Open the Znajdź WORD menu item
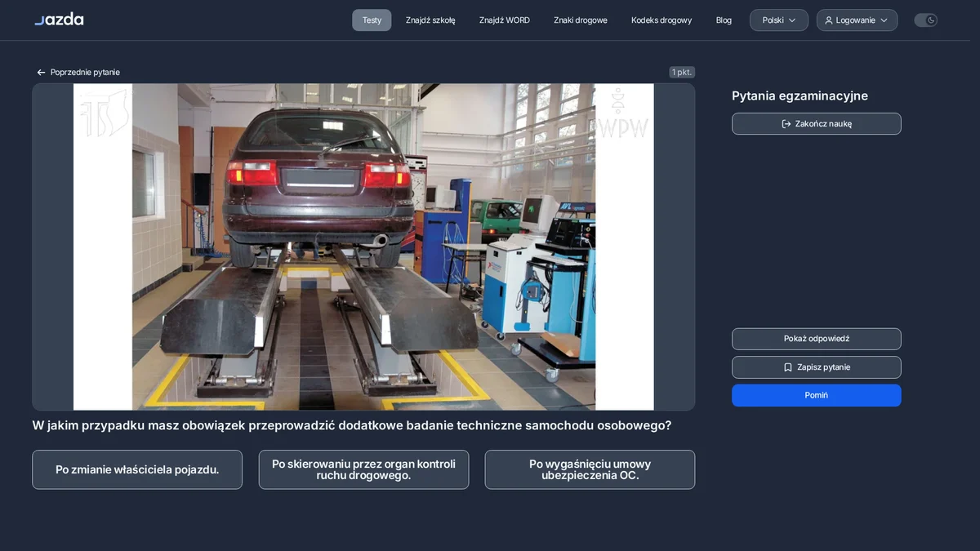 pyautogui.click(x=505, y=20)
